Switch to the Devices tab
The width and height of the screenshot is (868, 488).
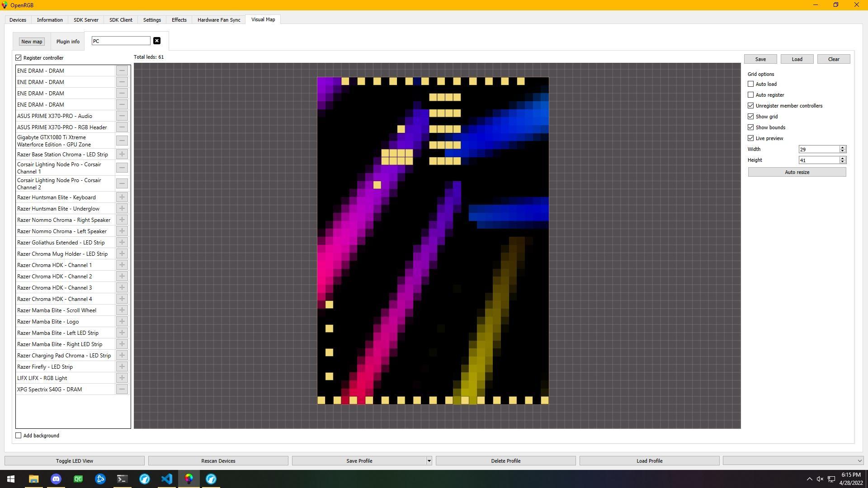(x=18, y=20)
